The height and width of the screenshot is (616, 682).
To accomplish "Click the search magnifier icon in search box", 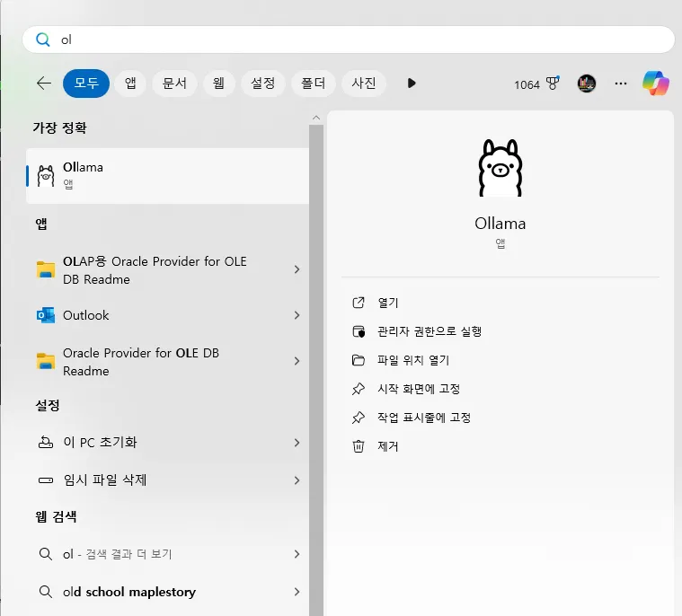I will pos(42,40).
